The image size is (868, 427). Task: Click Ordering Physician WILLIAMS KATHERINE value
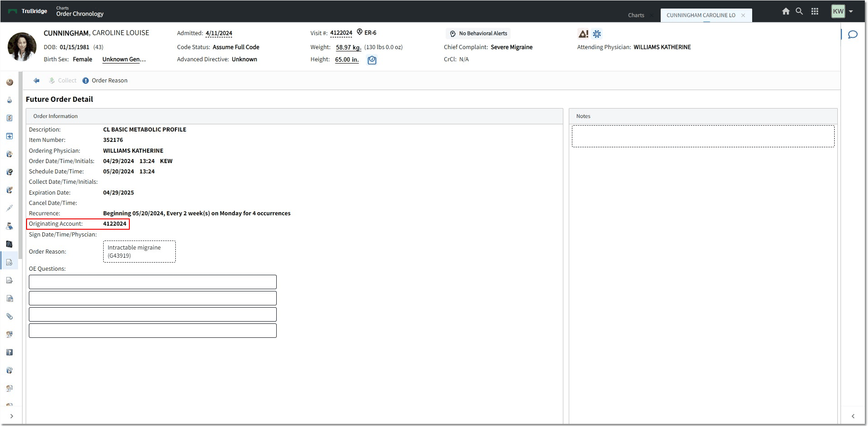pos(133,151)
